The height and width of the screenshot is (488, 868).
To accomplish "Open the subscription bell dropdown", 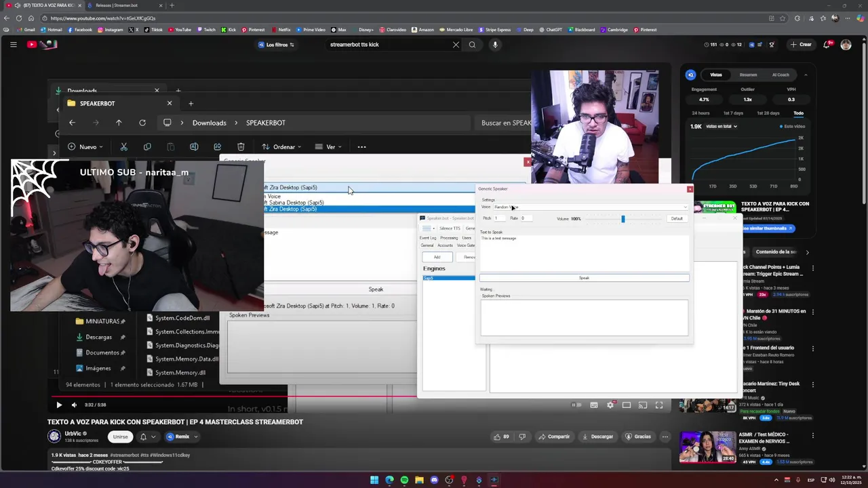I will pyautogui.click(x=148, y=436).
